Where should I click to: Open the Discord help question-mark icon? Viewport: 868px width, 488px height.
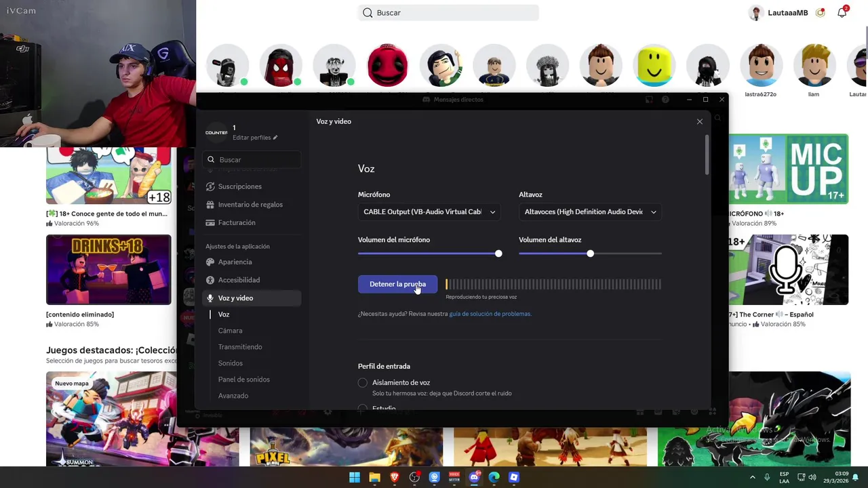(665, 100)
